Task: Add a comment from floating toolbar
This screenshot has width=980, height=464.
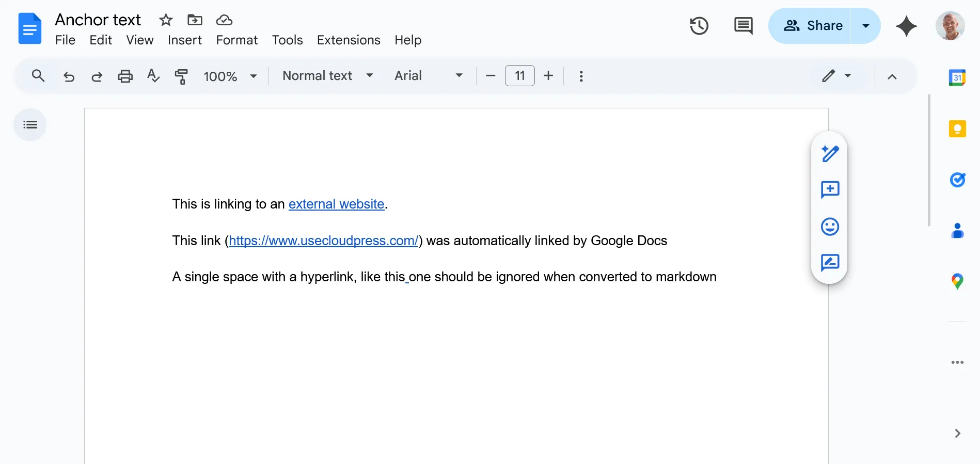Action: pyautogui.click(x=830, y=190)
